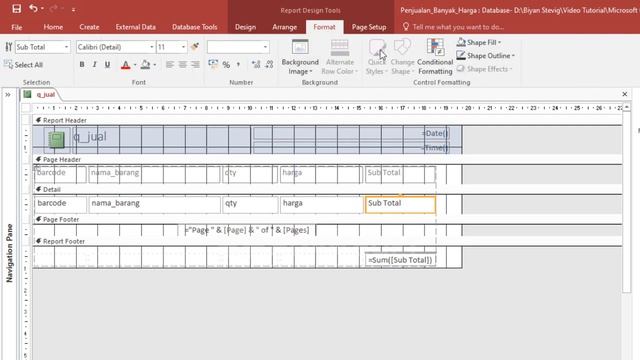
Task: Apply the background fill color bucket
Action: coord(145,64)
